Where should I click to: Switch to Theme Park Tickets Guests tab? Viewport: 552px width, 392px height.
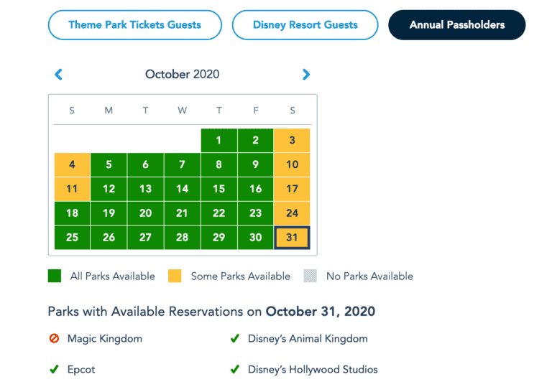click(x=135, y=25)
